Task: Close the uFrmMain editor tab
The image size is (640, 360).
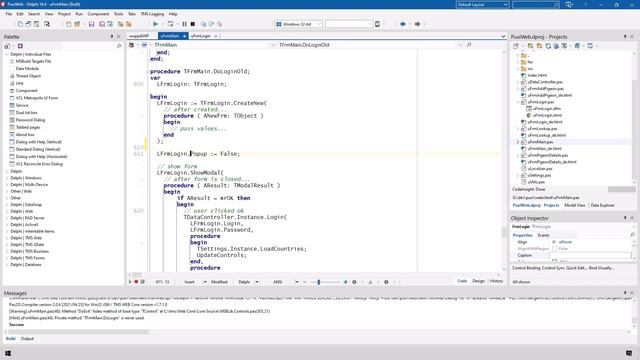Action: [x=184, y=36]
